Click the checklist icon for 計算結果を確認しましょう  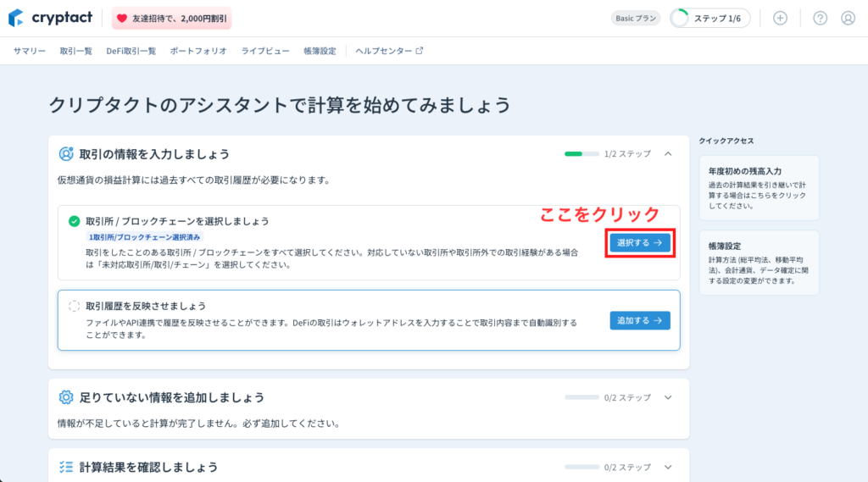66,467
